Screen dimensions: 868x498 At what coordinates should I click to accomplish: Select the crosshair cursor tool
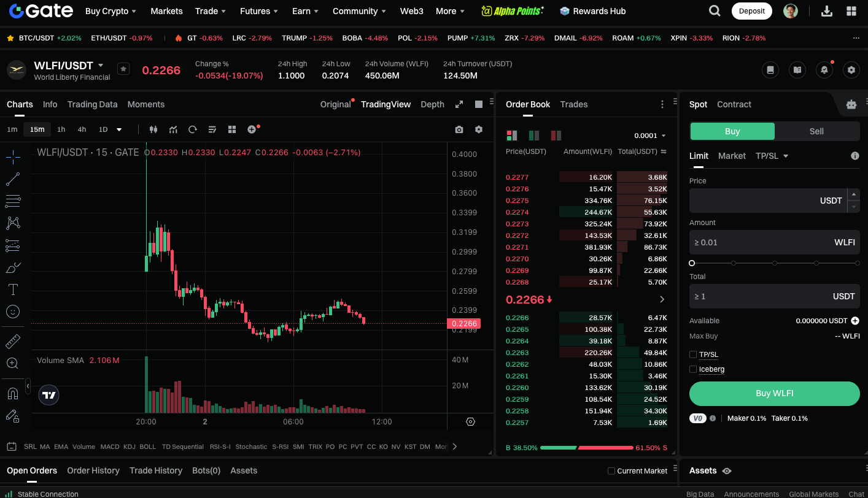point(13,157)
